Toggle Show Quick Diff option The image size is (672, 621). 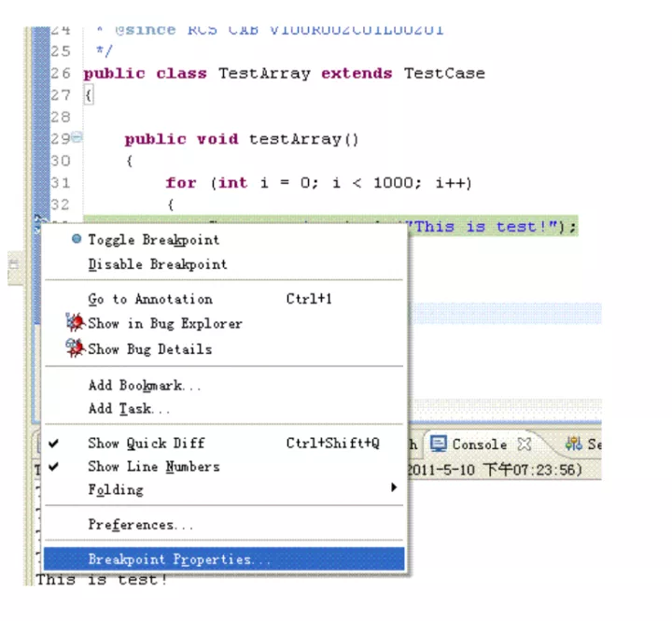(223, 443)
